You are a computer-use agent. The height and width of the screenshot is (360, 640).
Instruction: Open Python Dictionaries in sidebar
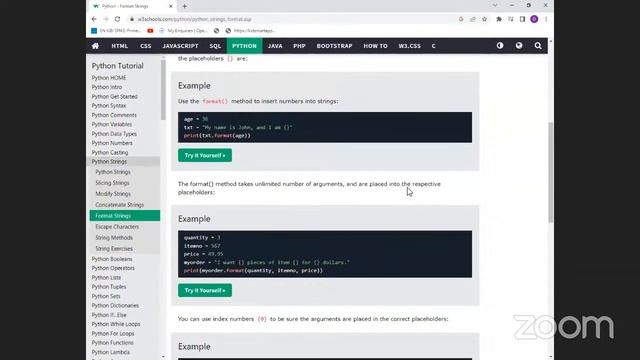(x=115, y=306)
